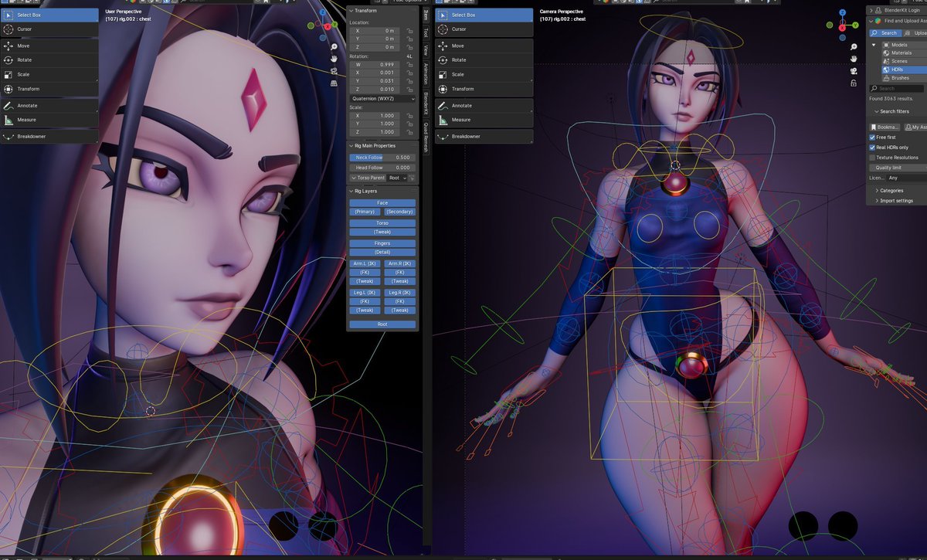Pick the Annotate tool in left viewport
The image size is (927, 560).
pyautogui.click(x=49, y=106)
